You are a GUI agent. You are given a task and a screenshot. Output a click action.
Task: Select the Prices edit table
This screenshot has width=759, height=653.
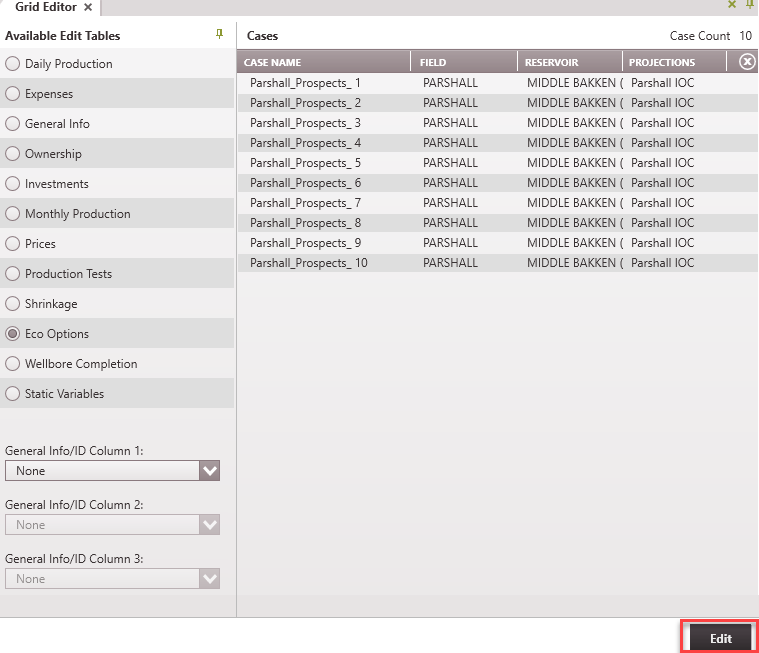click(13, 244)
